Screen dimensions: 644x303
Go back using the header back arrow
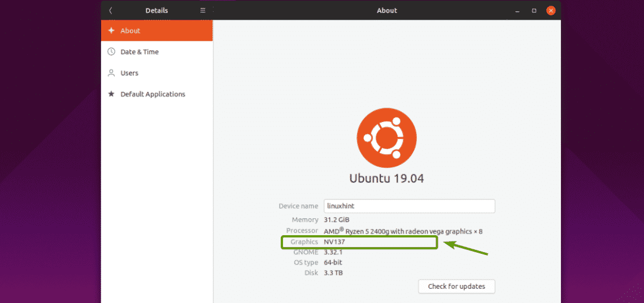point(111,11)
